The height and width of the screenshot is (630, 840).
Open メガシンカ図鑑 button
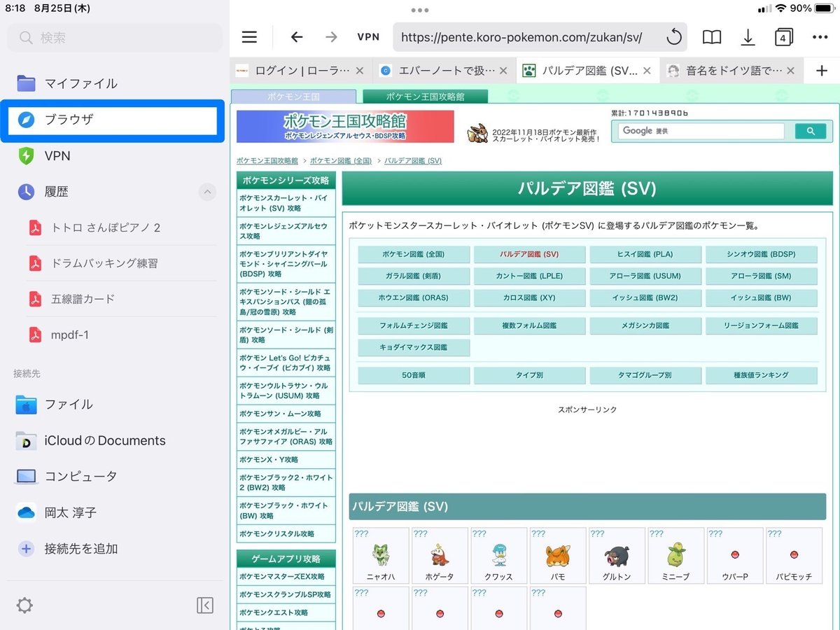pyautogui.click(x=645, y=325)
